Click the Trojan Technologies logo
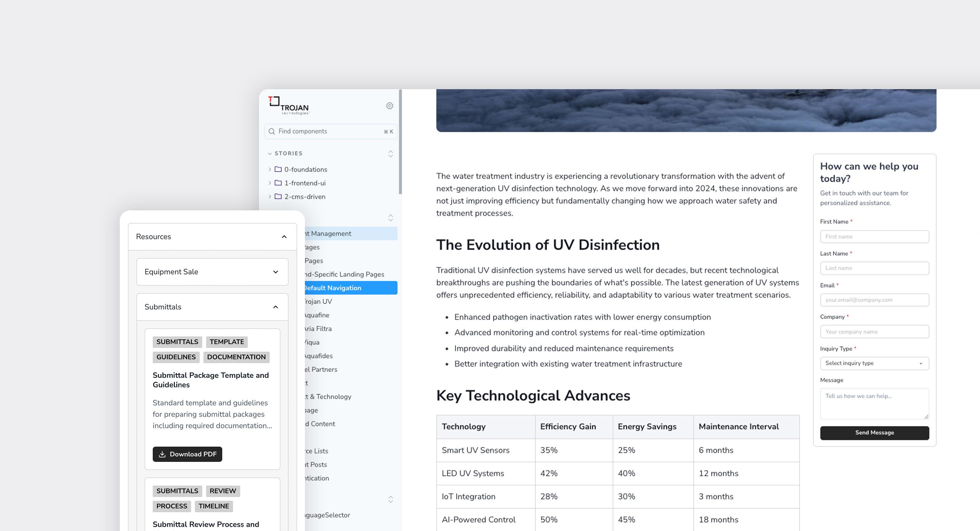 coord(289,106)
